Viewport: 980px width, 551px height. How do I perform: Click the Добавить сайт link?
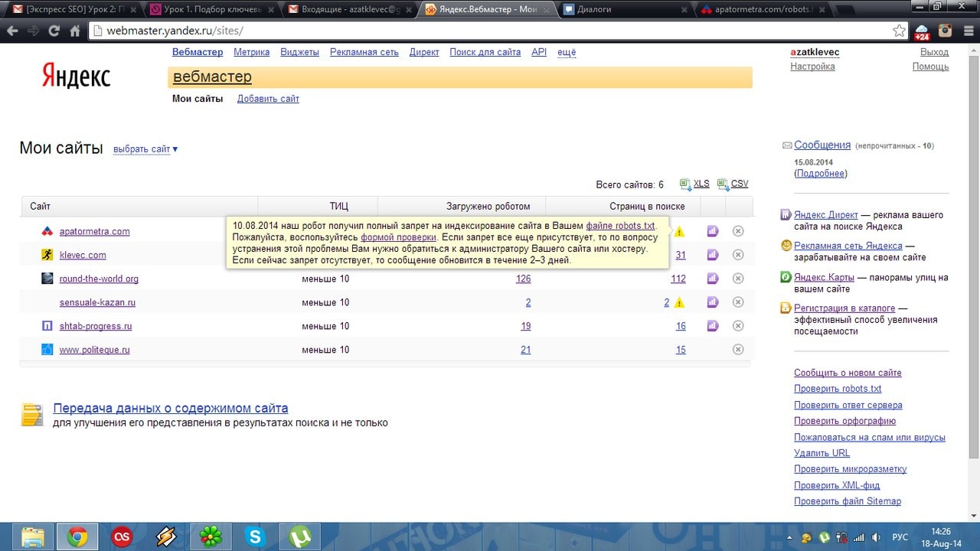point(268,99)
